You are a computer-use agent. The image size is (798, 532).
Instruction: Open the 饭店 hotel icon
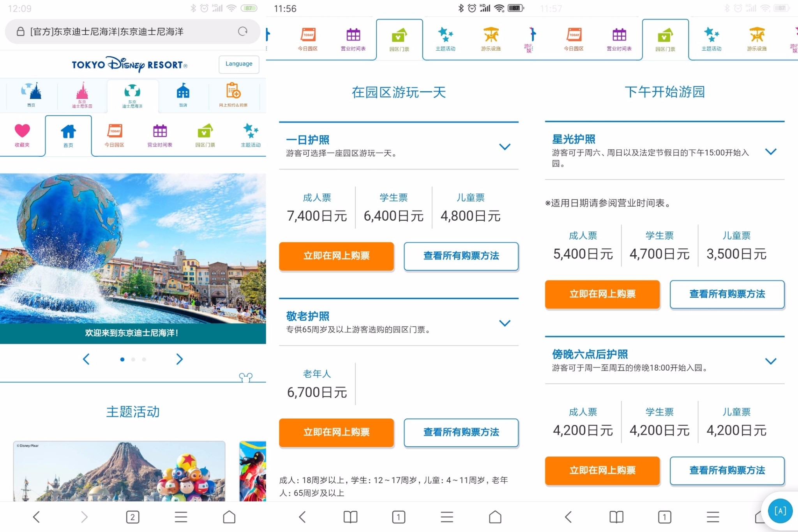[183, 95]
